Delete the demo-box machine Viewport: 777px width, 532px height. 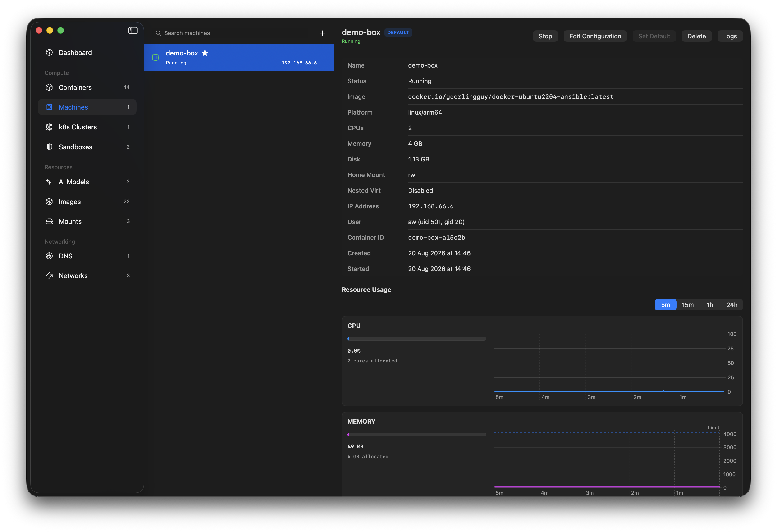pos(696,36)
